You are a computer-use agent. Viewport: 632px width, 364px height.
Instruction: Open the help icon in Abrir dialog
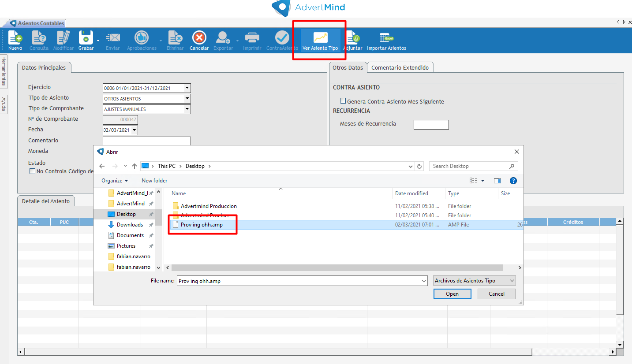pyautogui.click(x=513, y=181)
